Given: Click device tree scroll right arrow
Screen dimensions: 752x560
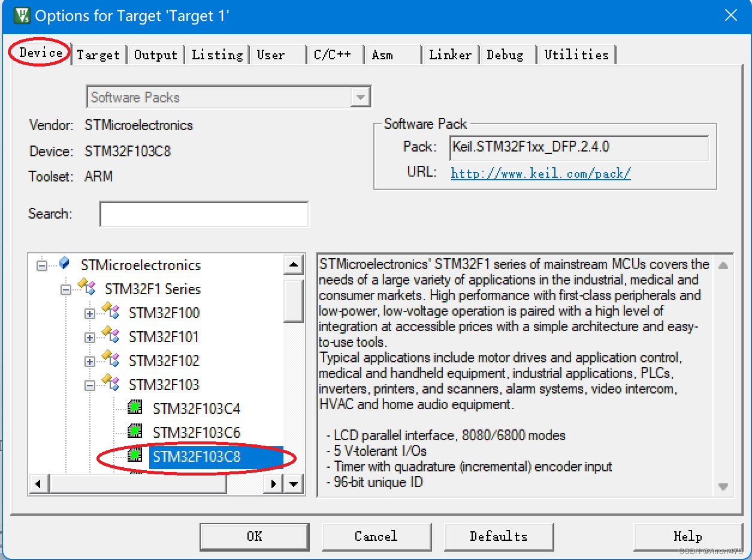Looking at the screenshot, I should click(x=274, y=483).
